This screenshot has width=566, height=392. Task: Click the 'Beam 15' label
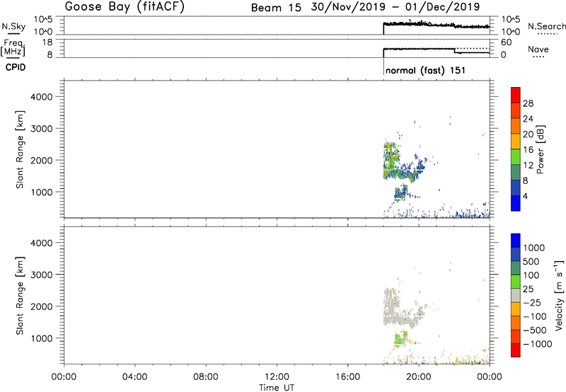(x=276, y=8)
